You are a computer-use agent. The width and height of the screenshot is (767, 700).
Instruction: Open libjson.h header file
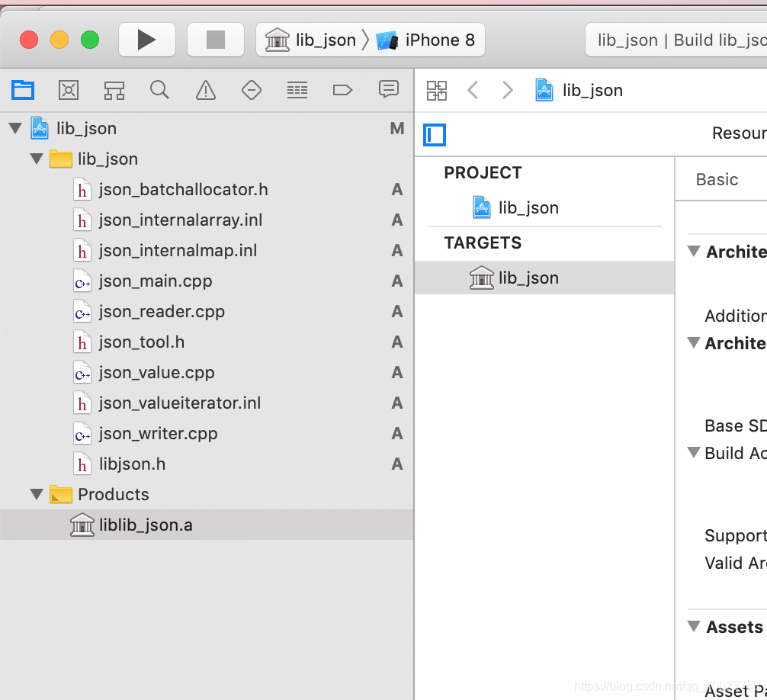207,464
